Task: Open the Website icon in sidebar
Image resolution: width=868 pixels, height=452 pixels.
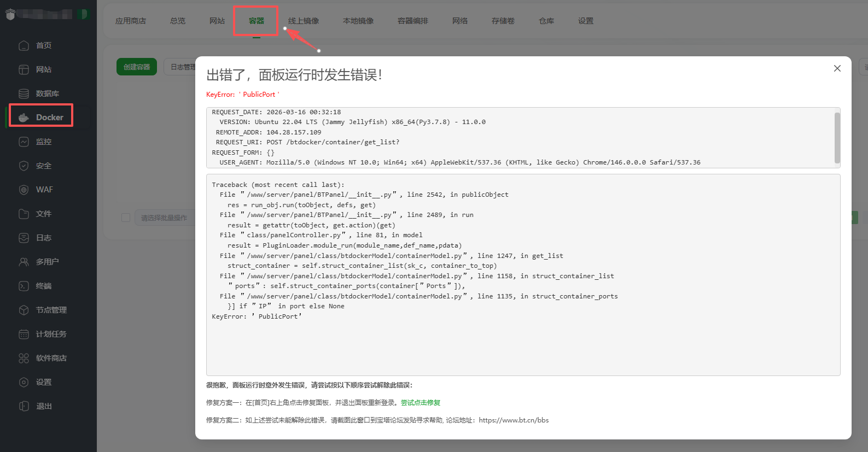Action: (x=24, y=69)
